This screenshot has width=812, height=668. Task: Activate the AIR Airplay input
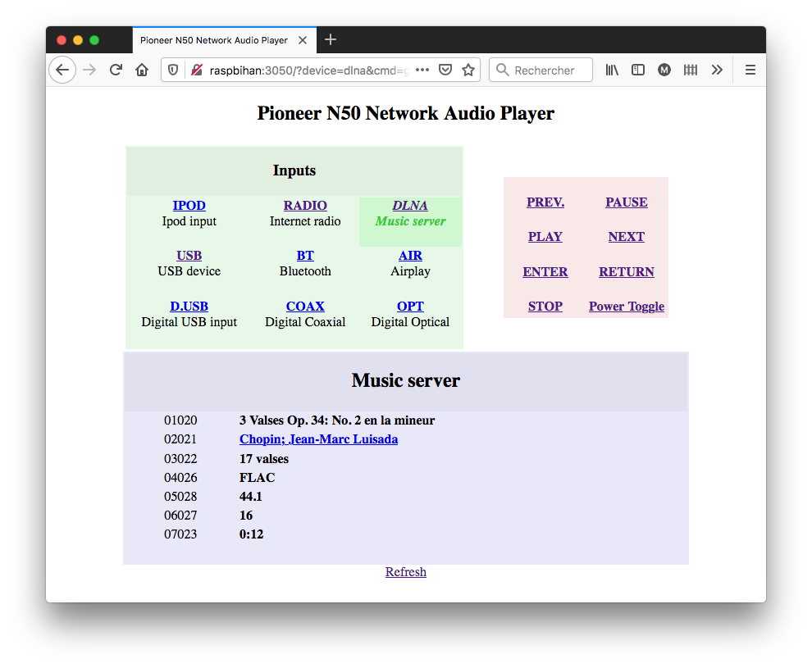click(410, 256)
